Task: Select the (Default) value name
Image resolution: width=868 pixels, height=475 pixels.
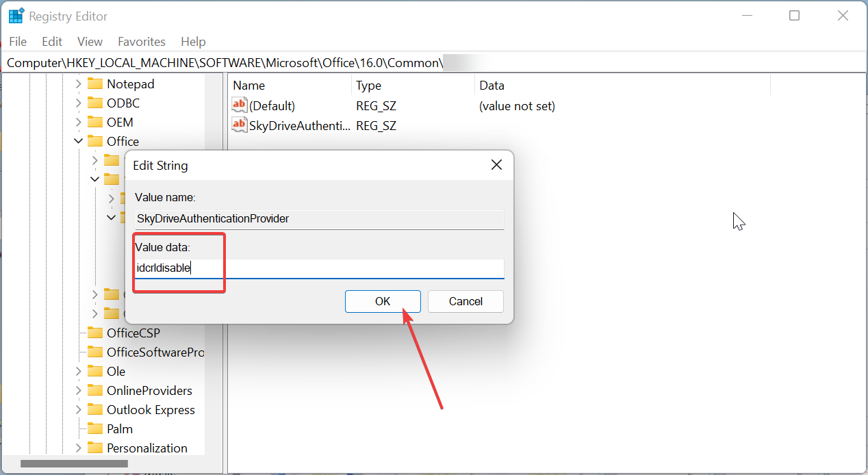Action: 272,106
